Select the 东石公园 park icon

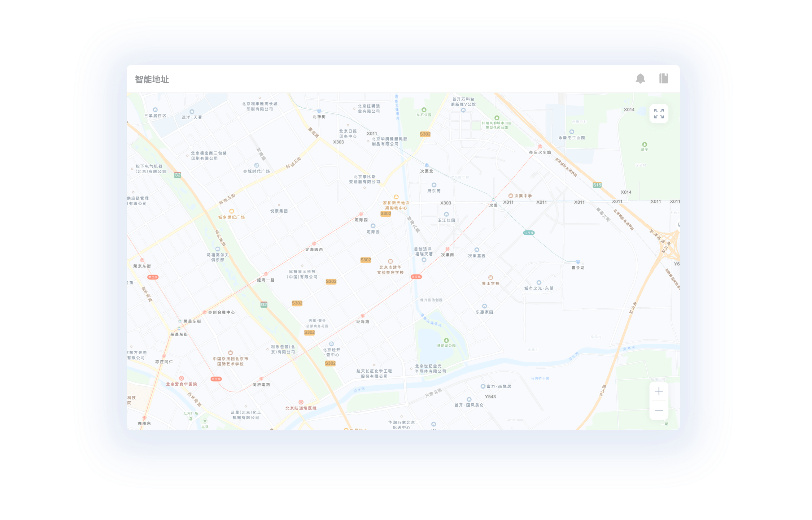coord(424,110)
